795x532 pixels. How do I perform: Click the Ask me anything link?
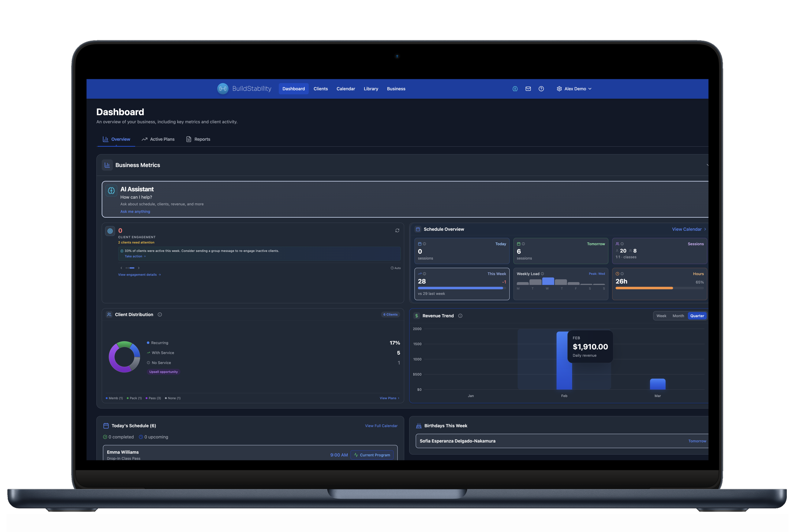(x=135, y=211)
